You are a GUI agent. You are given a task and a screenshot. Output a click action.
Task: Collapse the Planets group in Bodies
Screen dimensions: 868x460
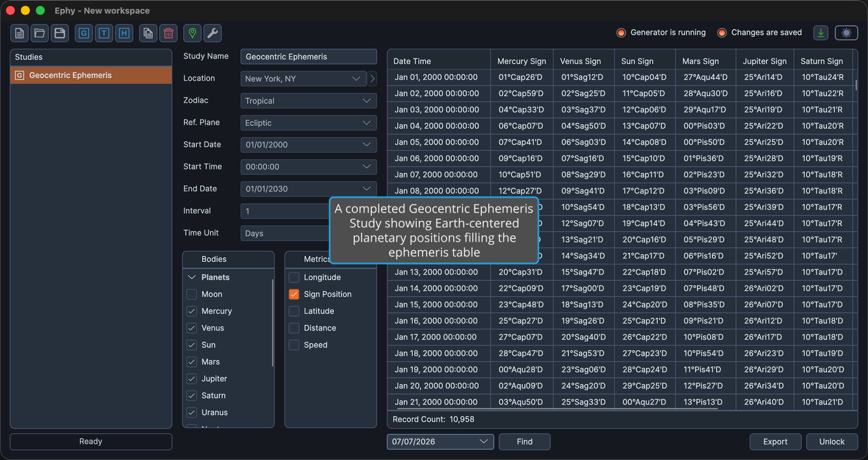point(192,277)
